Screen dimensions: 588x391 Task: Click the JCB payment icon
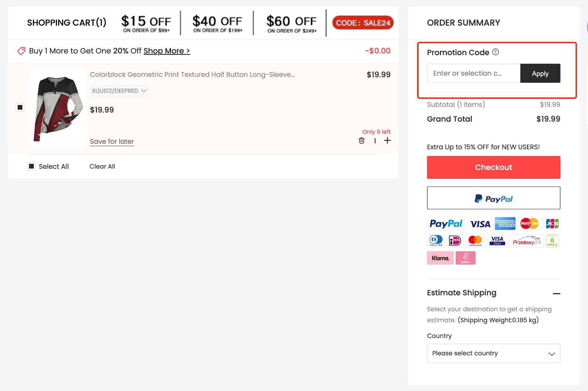point(552,223)
